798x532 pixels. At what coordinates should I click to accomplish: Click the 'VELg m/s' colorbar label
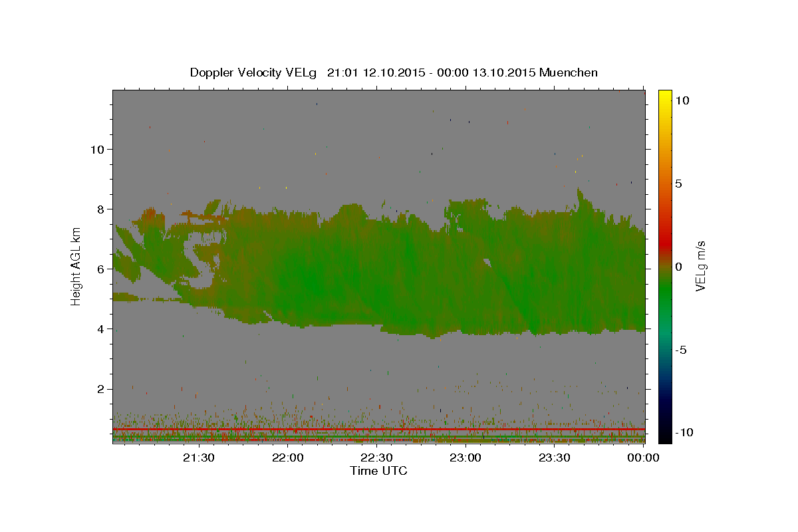click(701, 266)
